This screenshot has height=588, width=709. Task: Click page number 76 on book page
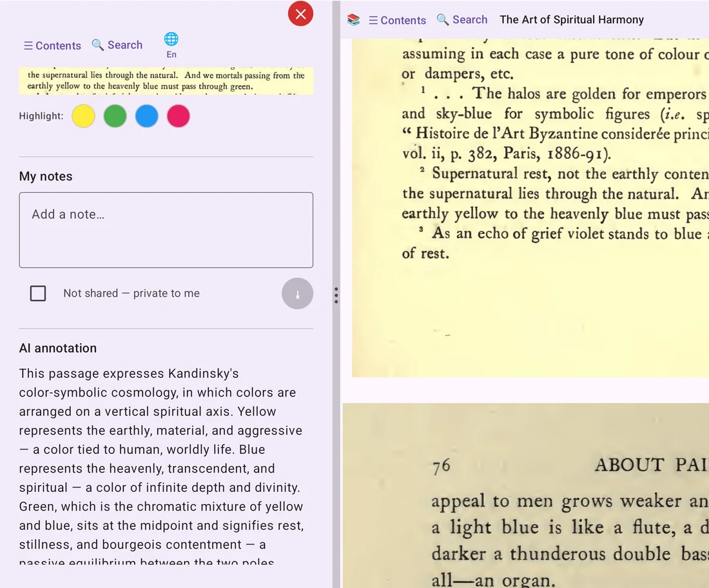click(x=442, y=466)
